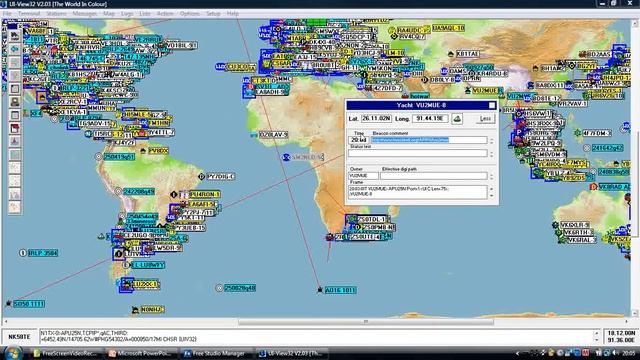640x360 pixels.
Task: Click the NK5BTE callsign box in status bar
Action: pyautogui.click(x=20, y=337)
